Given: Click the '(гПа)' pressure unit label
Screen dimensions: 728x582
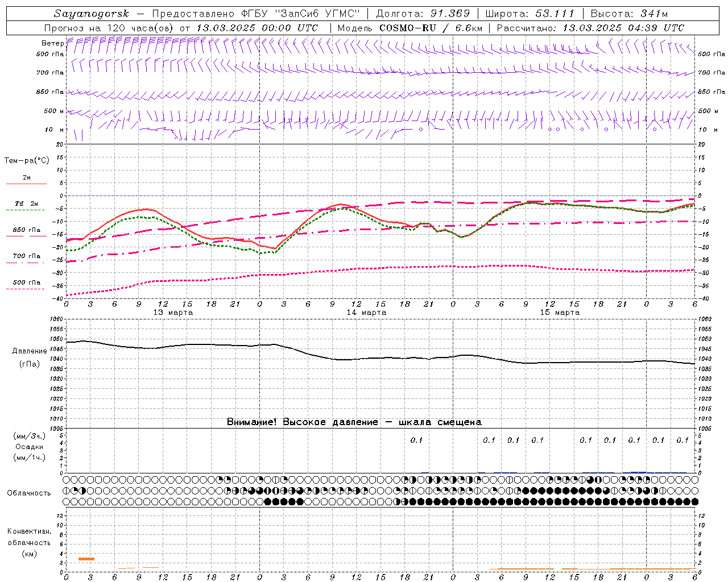Looking at the screenshot, I should (30, 364).
